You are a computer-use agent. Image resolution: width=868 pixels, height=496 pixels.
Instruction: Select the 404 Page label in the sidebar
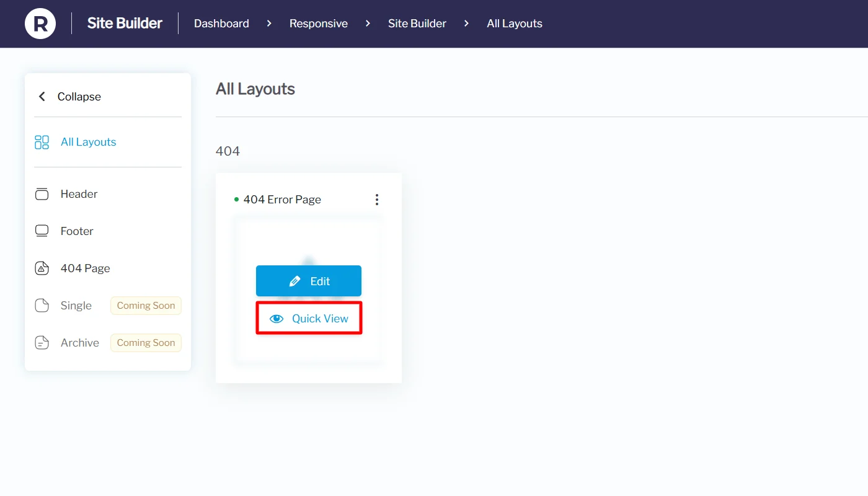pyautogui.click(x=86, y=268)
